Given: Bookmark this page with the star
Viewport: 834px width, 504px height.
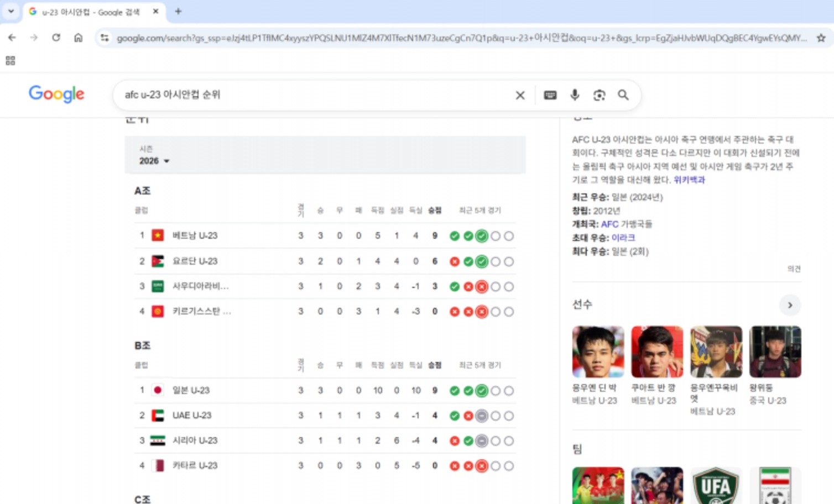Looking at the screenshot, I should click(x=821, y=38).
